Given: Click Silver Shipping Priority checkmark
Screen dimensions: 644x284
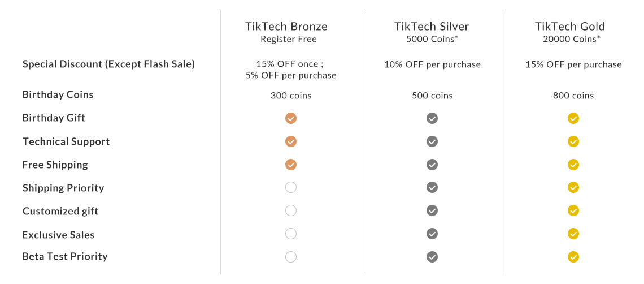Looking at the screenshot, I should pyautogui.click(x=432, y=187).
